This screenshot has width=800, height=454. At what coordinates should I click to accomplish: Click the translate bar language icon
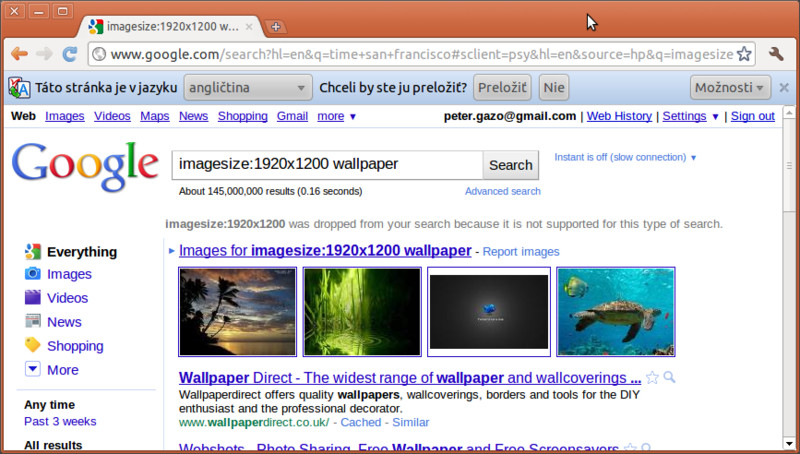pos(19,88)
